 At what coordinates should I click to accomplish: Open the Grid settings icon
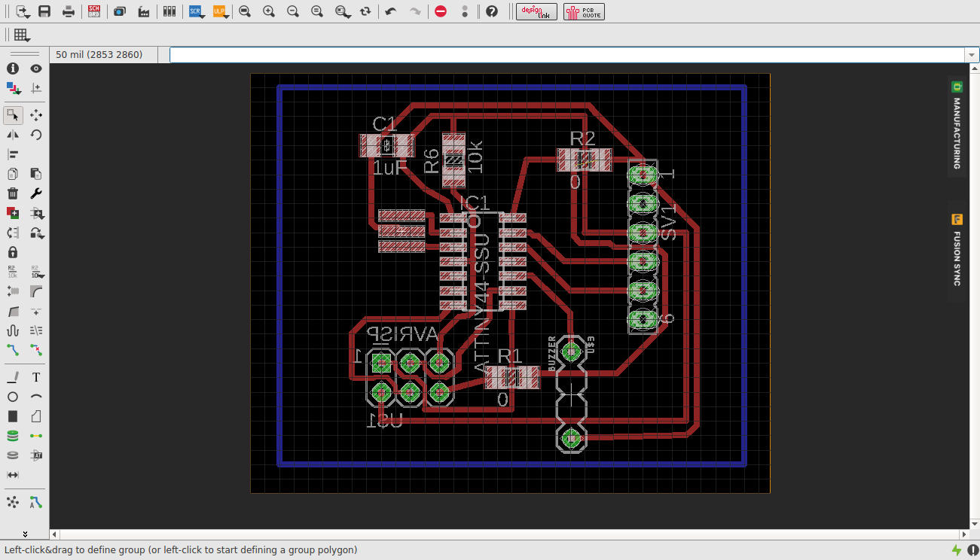tap(20, 35)
